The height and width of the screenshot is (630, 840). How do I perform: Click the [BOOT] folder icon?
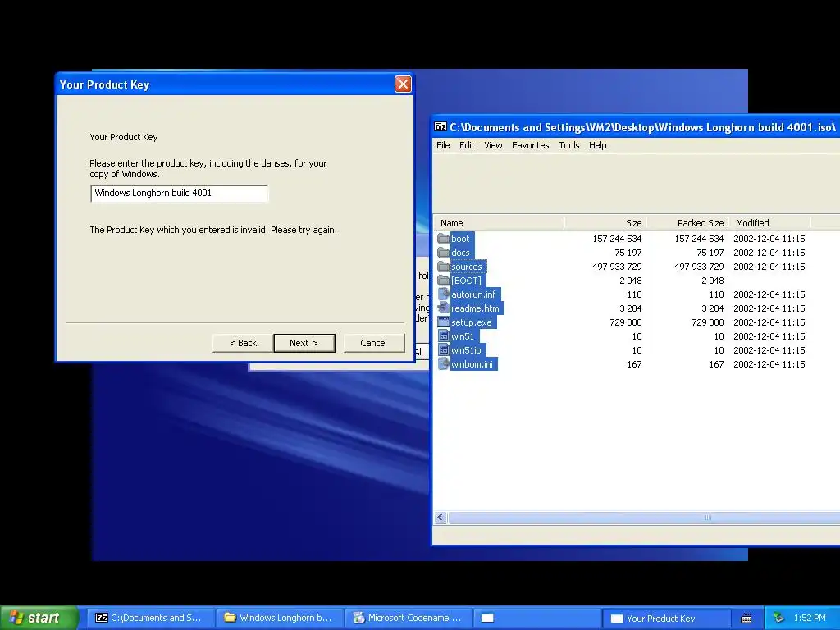(443, 281)
